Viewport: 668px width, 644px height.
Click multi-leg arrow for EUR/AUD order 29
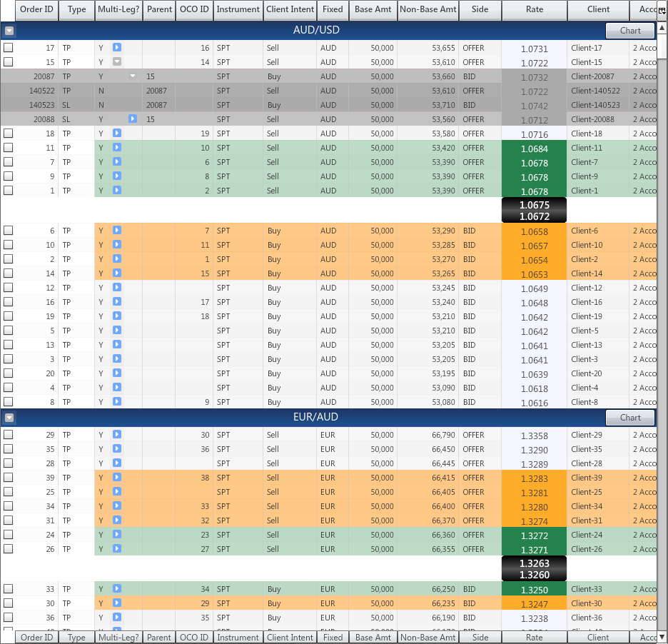(x=117, y=435)
